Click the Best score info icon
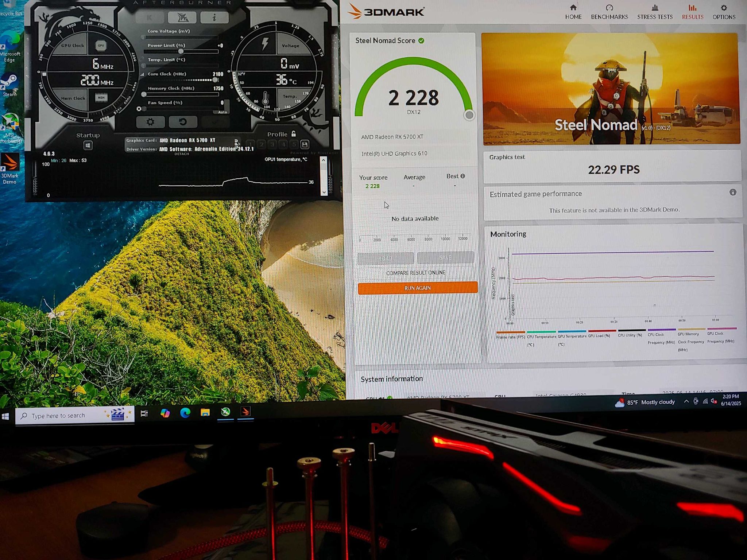 point(463,176)
